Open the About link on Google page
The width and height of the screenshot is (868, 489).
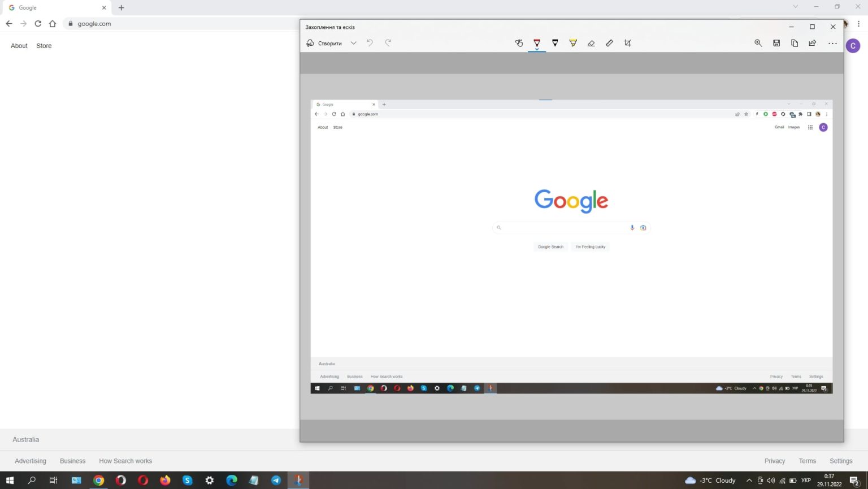tap(19, 46)
